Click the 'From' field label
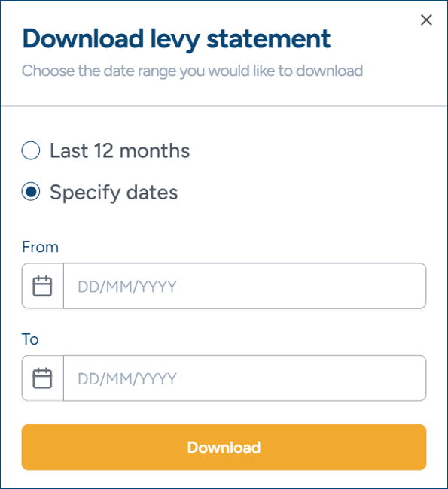Screen dimensions: 448x489 coord(40,247)
